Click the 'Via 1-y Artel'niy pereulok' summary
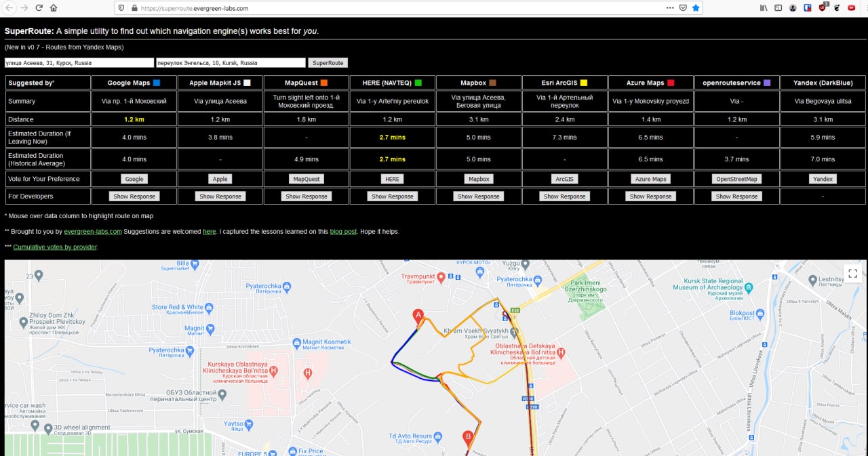The image size is (868, 456). (x=393, y=101)
